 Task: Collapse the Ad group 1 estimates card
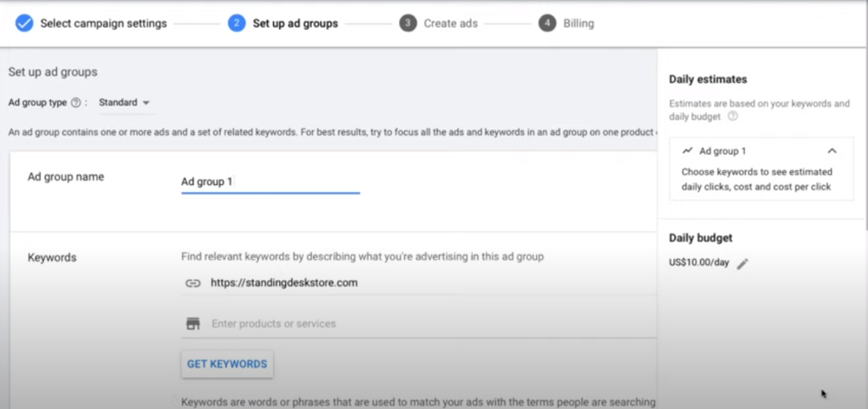click(x=832, y=151)
